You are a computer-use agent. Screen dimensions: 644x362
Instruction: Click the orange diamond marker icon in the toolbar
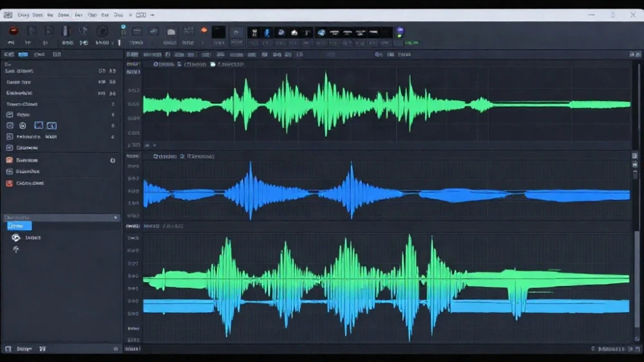tap(204, 30)
